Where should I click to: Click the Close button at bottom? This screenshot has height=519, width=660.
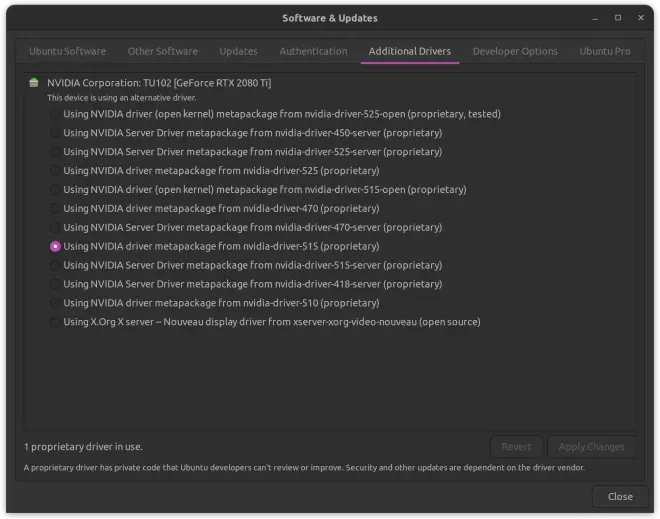tap(620, 497)
